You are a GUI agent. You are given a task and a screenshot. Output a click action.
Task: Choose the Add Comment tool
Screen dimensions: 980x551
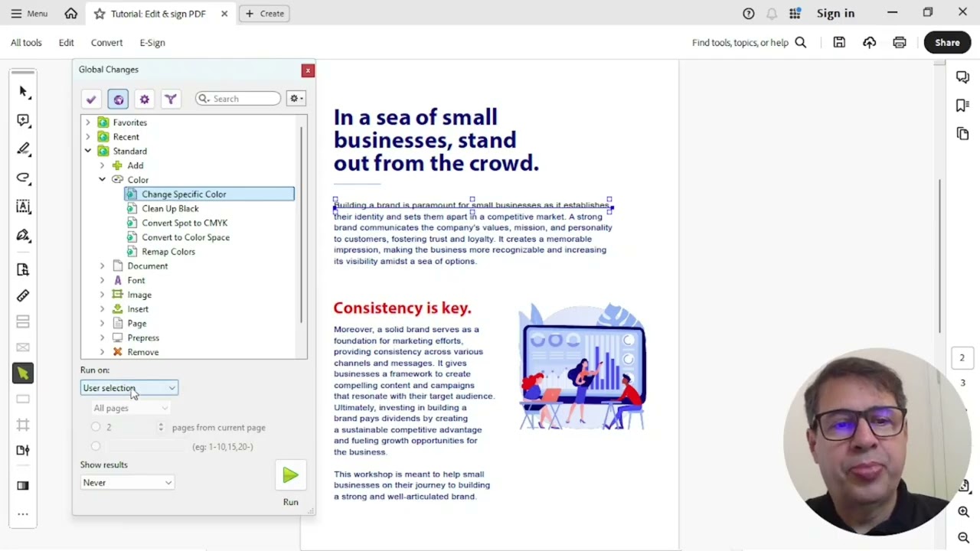[x=23, y=120]
